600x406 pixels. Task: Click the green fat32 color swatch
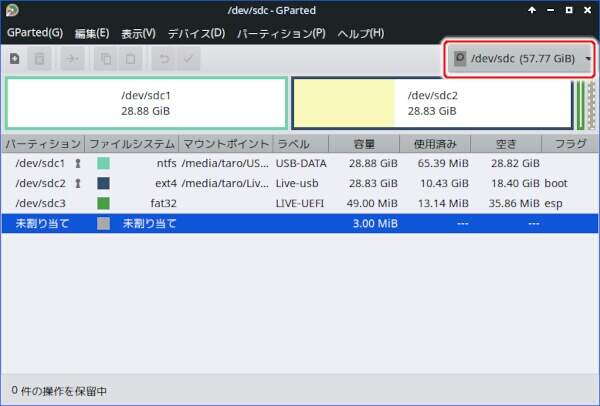tap(103, 203)
